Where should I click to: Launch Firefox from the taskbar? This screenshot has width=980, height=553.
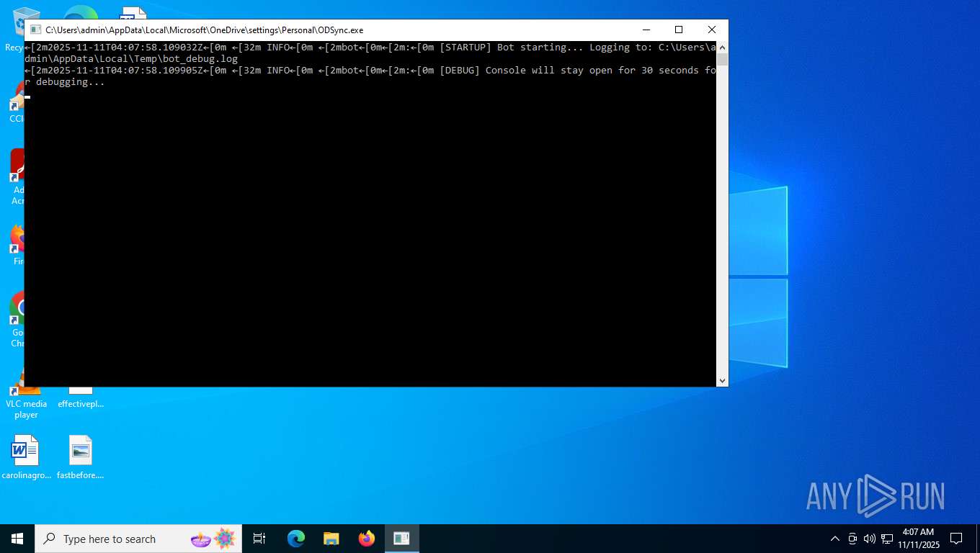(x=366, y=539)
